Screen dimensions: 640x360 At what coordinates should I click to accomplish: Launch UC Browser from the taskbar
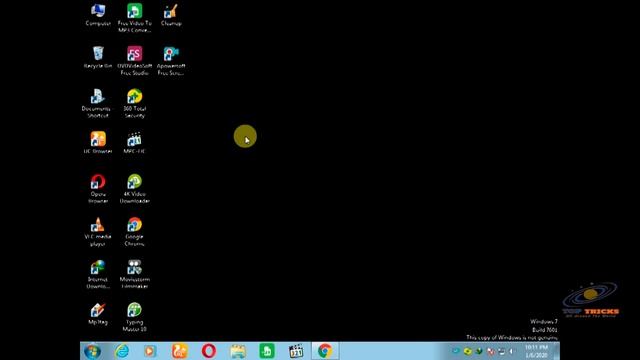(x=180, y=351)
